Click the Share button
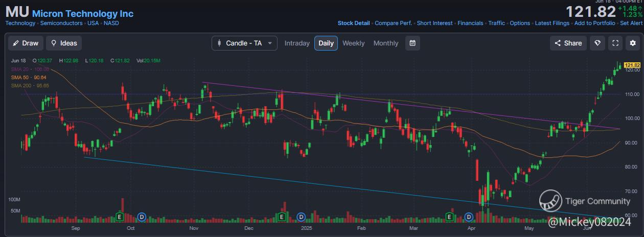Screen dimensions: 644x237 click(x=568, y=43)
